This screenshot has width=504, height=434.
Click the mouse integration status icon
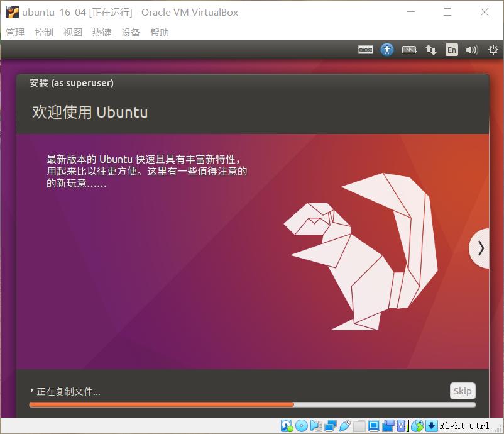coord(417,426)
